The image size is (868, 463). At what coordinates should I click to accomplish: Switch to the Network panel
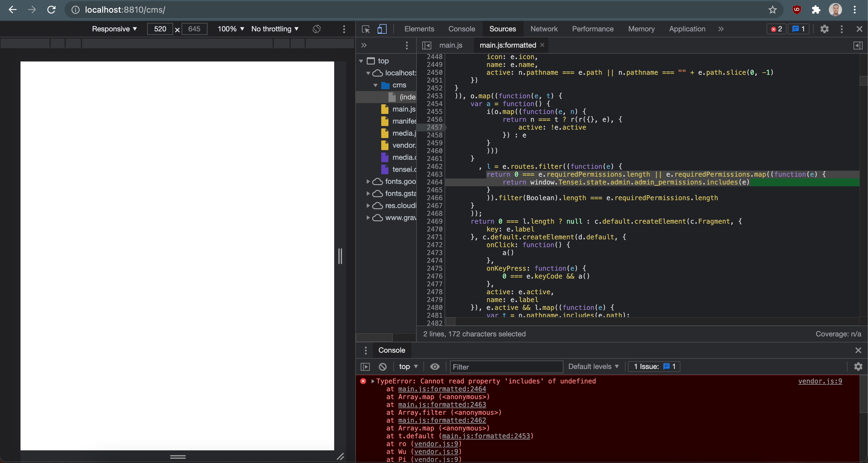click(x=544, y=29)
